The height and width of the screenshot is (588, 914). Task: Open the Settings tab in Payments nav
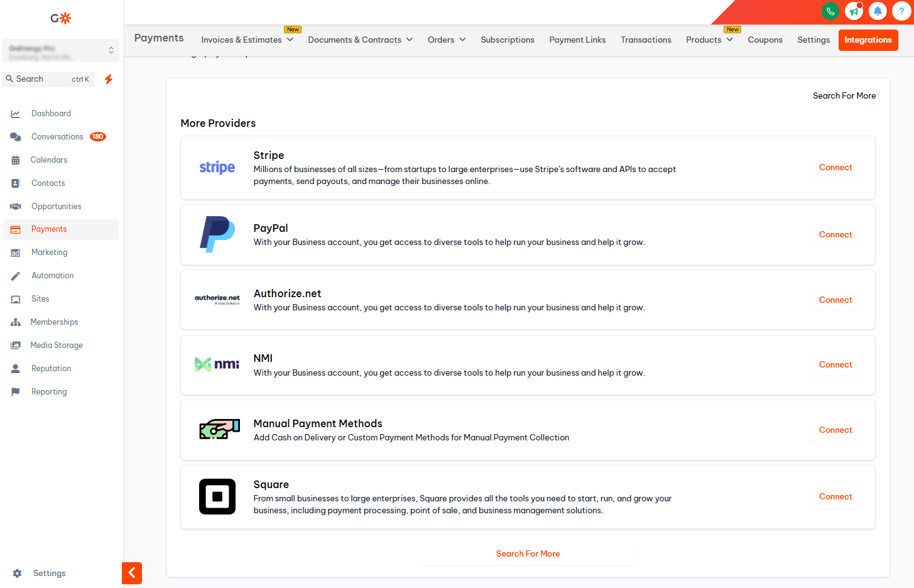(x=813, y=40)
